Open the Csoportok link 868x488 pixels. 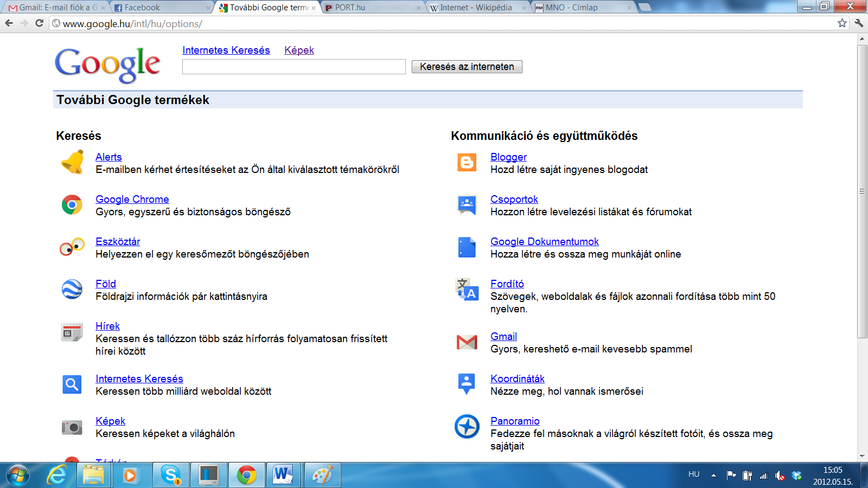click(x=514, y=199)
